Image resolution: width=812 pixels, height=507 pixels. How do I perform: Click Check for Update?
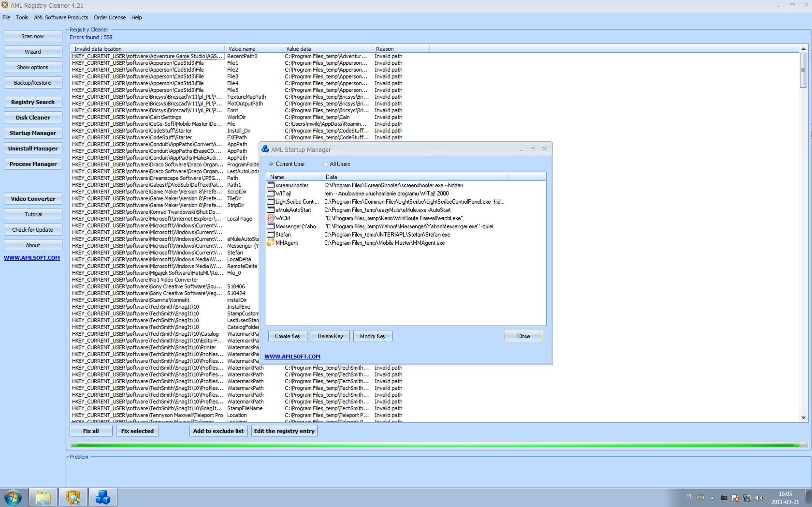pyautogui.click(x=33, y=230)
